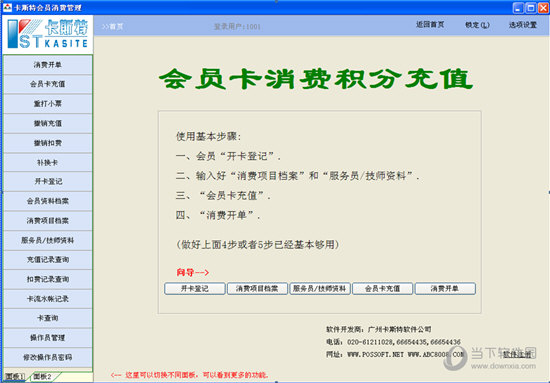
Task: Click the 向导--> red label
Action: coord(193,272)
